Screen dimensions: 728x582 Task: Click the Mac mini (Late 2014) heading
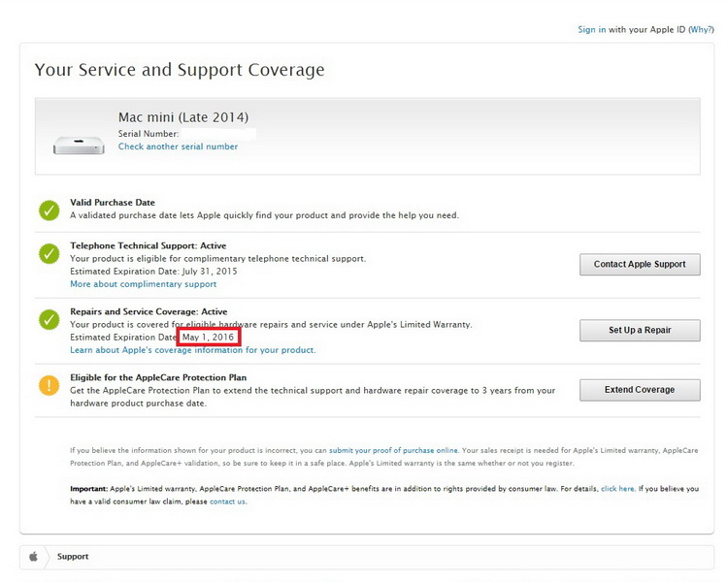183,117
